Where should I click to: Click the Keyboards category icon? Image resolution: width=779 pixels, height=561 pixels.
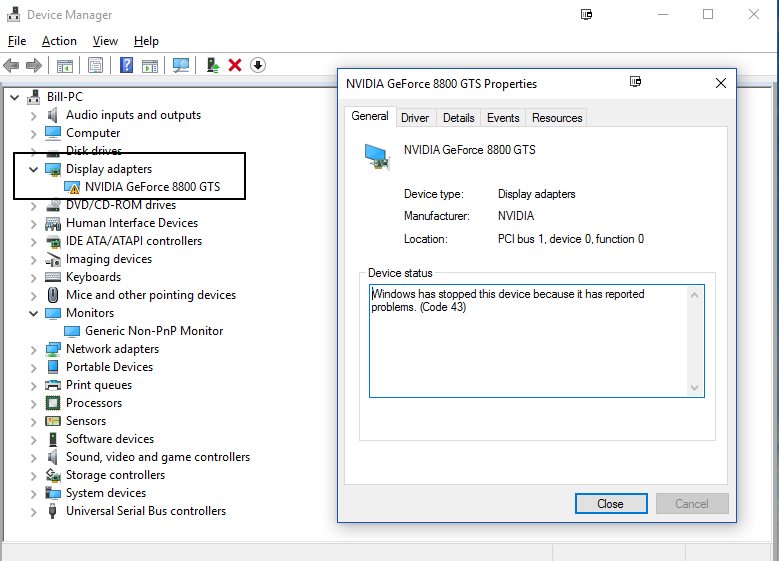point(53,277)
